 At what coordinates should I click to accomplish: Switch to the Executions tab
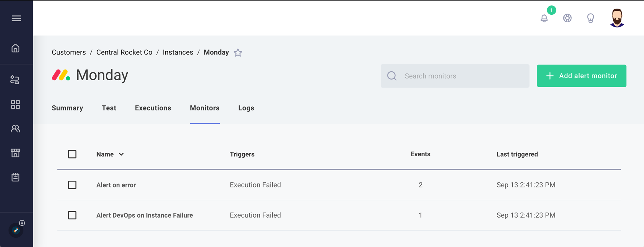pyautogui.click(x=153, y=108)
